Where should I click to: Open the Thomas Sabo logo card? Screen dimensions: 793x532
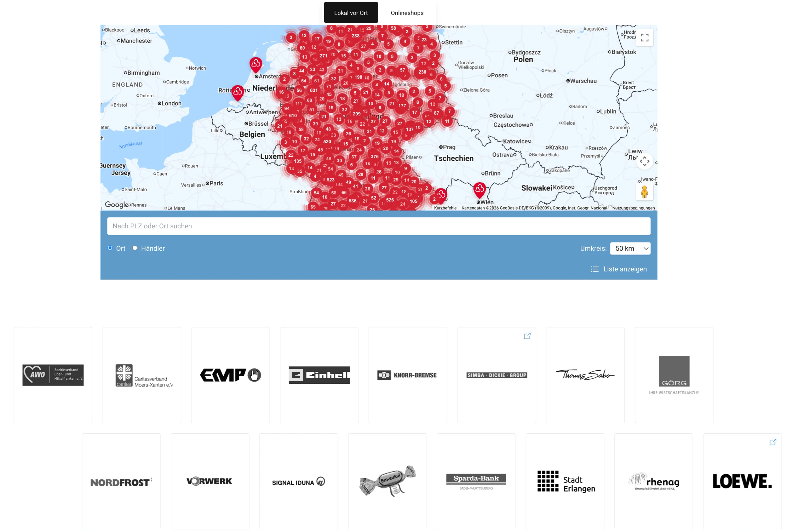click(585, 375)
